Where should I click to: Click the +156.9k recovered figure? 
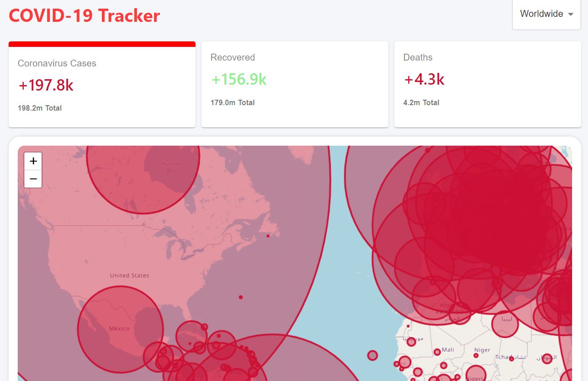(239, 79)
